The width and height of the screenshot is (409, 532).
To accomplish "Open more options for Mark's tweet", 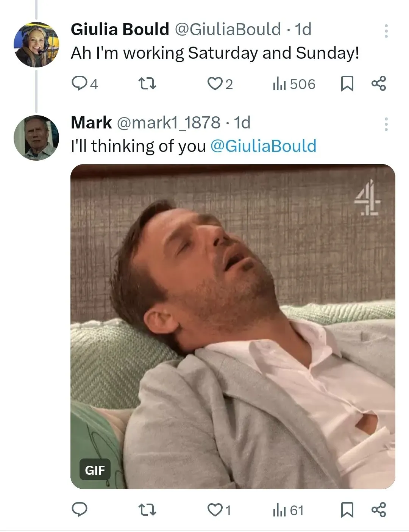I will tap(386, 124).
